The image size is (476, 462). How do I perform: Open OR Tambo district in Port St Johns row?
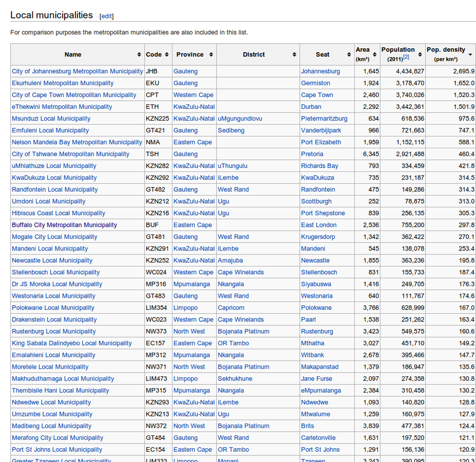coord(233,450)
